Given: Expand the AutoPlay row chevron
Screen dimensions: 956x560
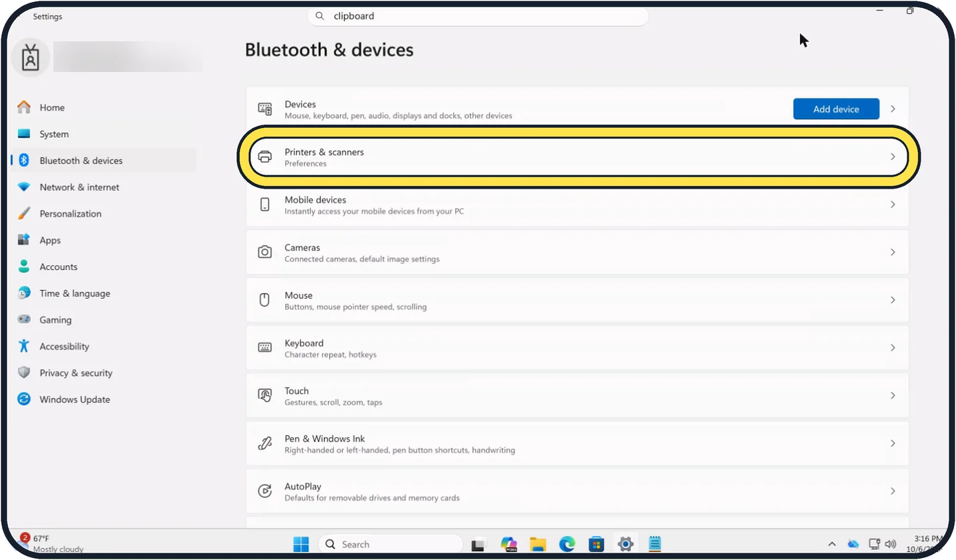Looking at the screenshot, I should (893, 491).
